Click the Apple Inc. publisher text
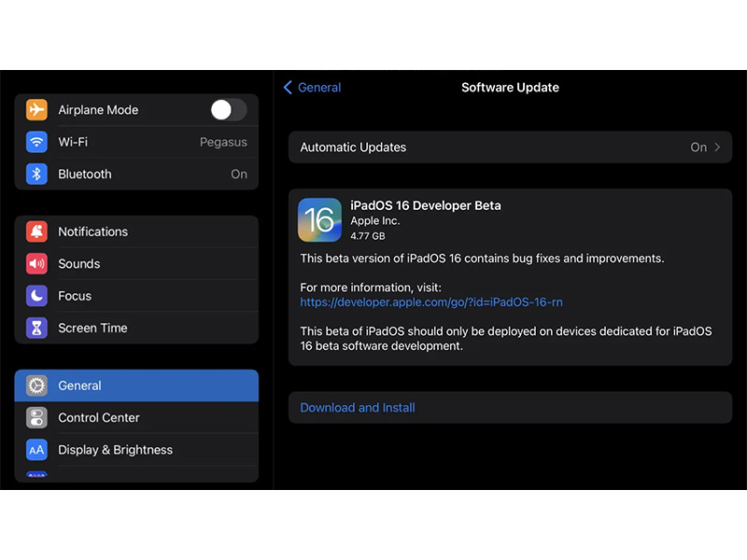The height and width of the screenshot is (560, 747). [375, 221]
